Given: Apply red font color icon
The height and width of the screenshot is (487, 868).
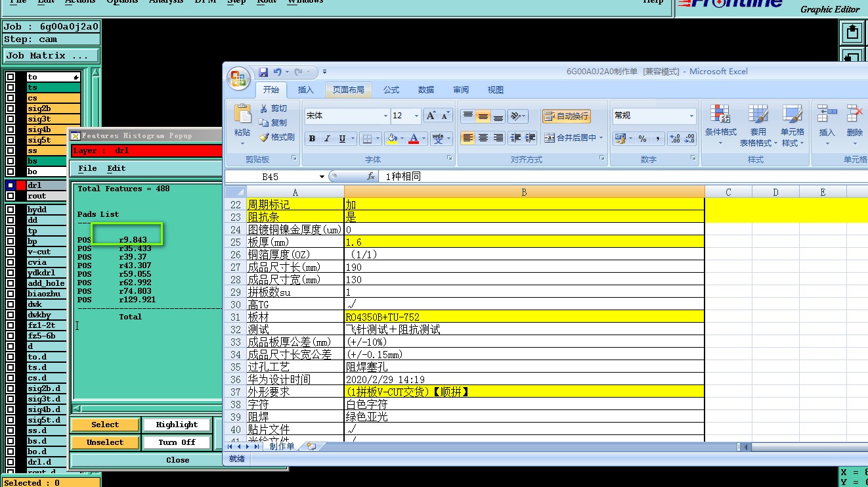Looking at the screenshot, I should (414, 139).
